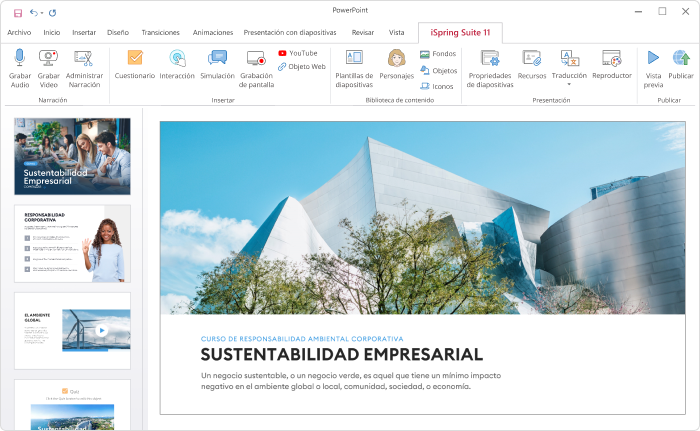The height and width of the screenshot is (431, 700).
Task: Open Propiedades de diapositivas
Action: click(490, 68)
